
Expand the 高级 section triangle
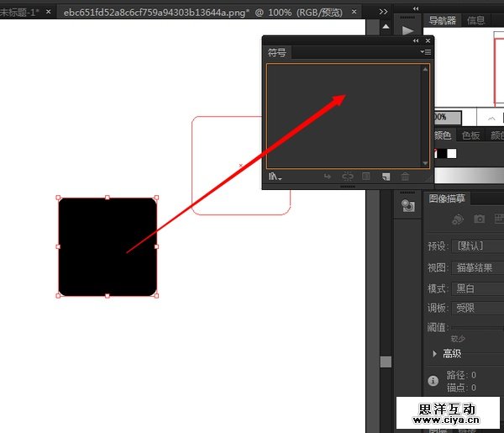[434, 354]
